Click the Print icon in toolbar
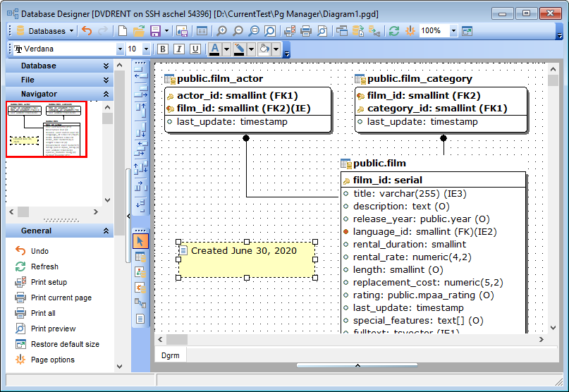 306,31
